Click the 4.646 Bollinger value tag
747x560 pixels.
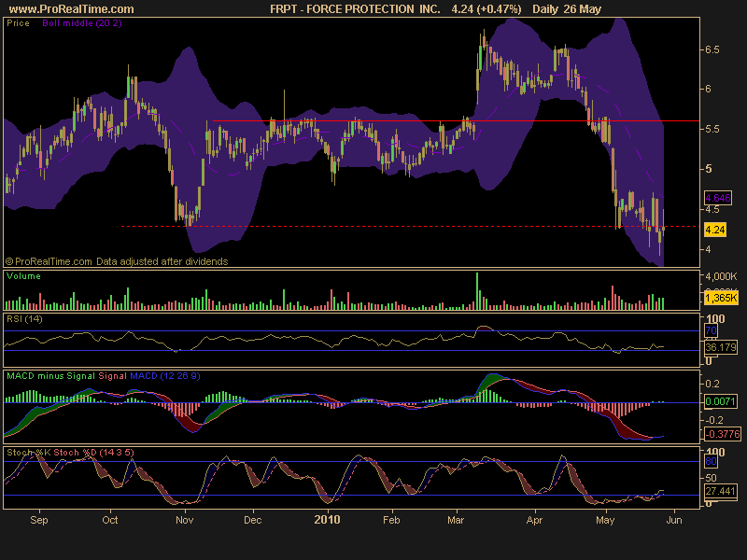(x=718, y=198)
